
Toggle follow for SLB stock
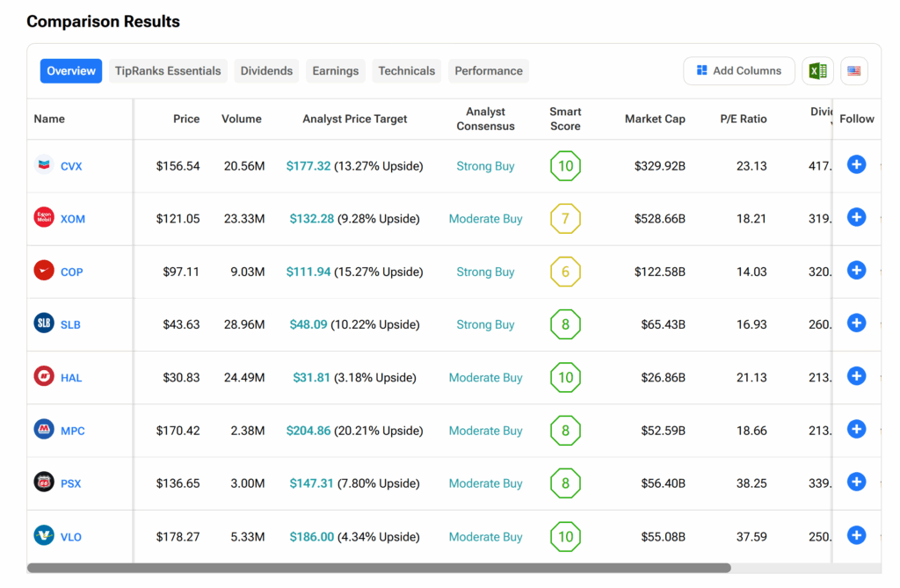click(x=856, y=323)
